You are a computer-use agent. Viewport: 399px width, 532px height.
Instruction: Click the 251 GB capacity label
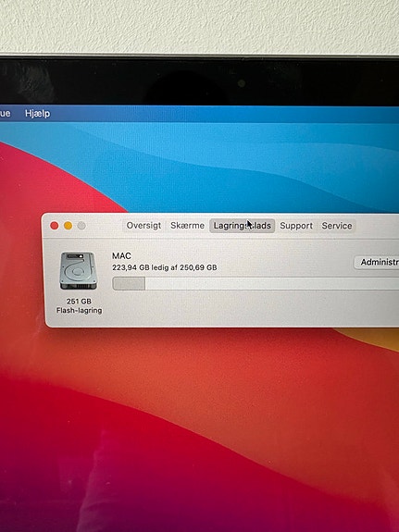tap(79, 302)
